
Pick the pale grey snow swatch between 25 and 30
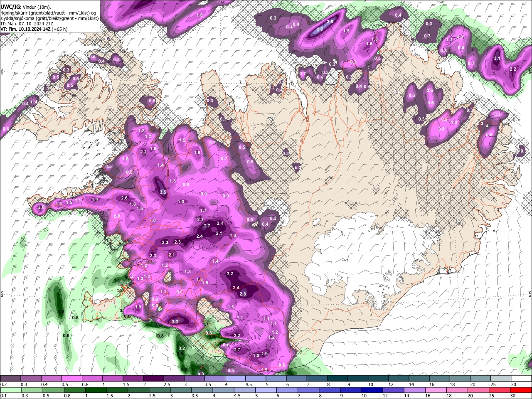(500, 379)
